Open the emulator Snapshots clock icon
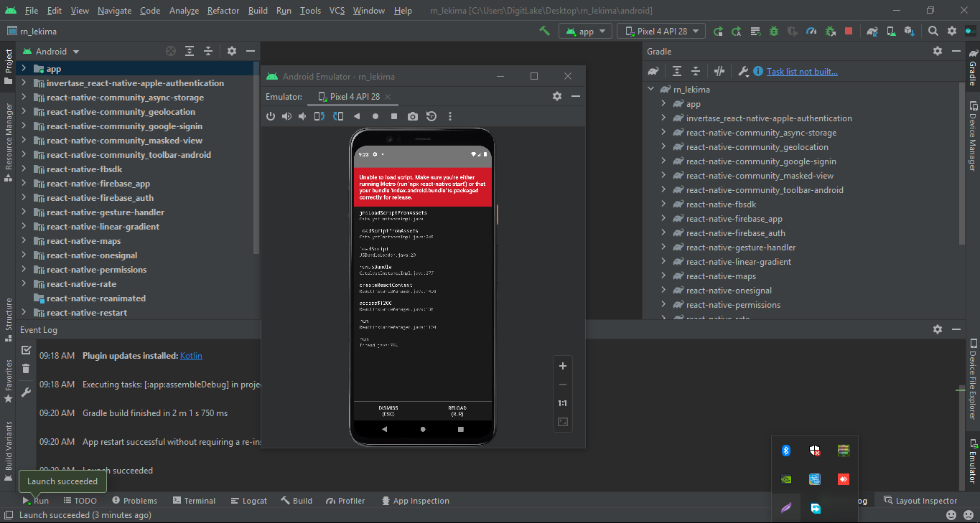This screenshot has height=523, width=980. coord(431,116)
